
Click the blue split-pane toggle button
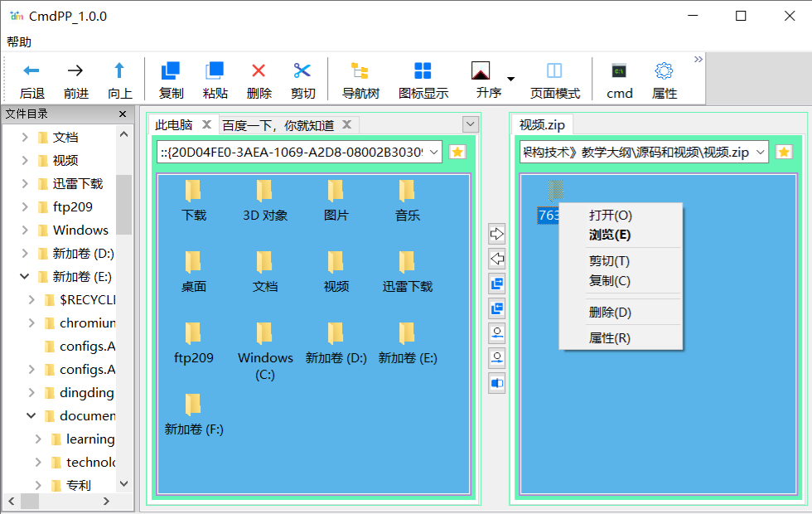[x=496, y=383]
